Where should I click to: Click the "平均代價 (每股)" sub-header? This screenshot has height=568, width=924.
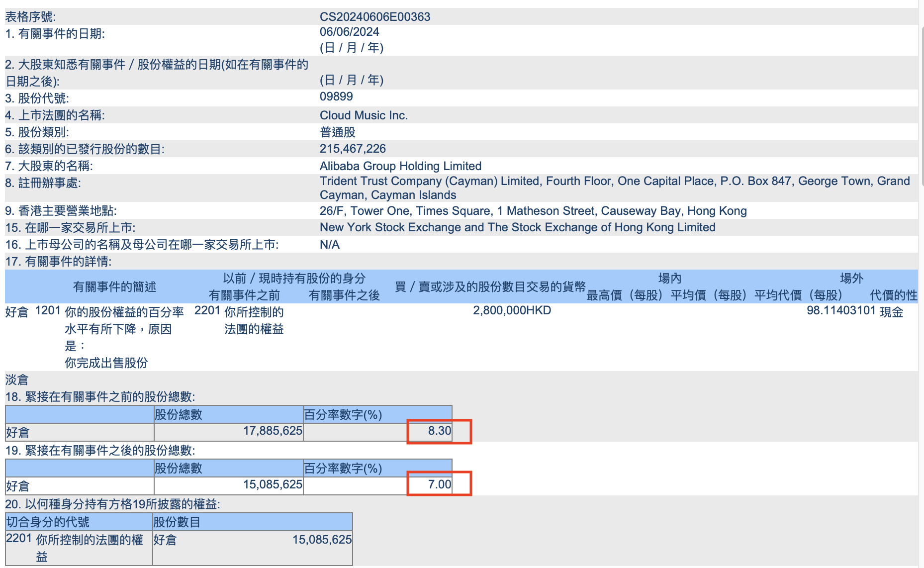tap(799, 295)
